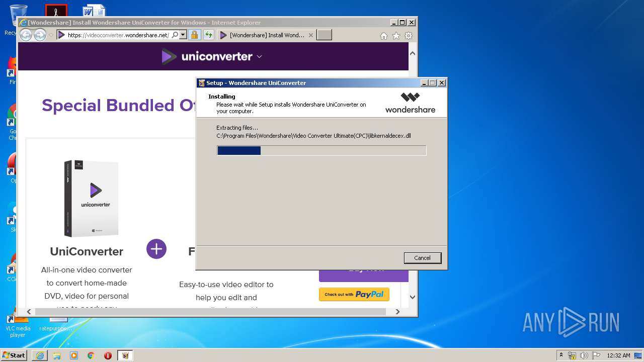The image size is (644, 362).
Task: Close the Internet Explorer window
Action: pos(412,23)
